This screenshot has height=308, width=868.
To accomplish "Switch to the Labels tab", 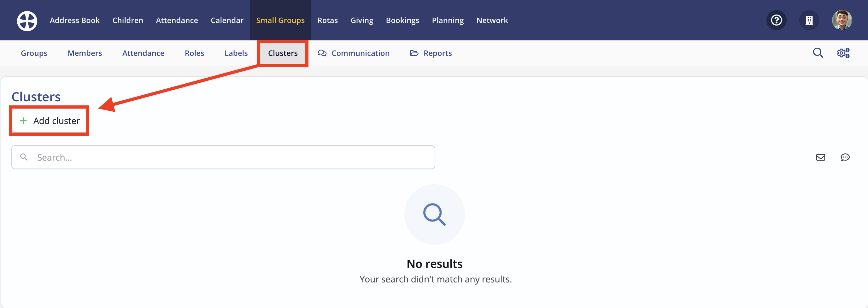I will [236, 53].
